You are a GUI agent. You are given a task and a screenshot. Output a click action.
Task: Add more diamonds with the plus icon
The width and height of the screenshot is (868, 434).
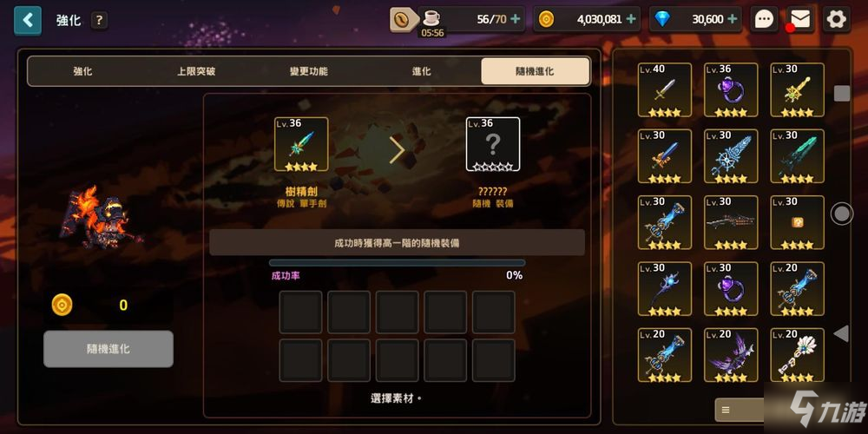pyautogui.click(x=733, y=19)
